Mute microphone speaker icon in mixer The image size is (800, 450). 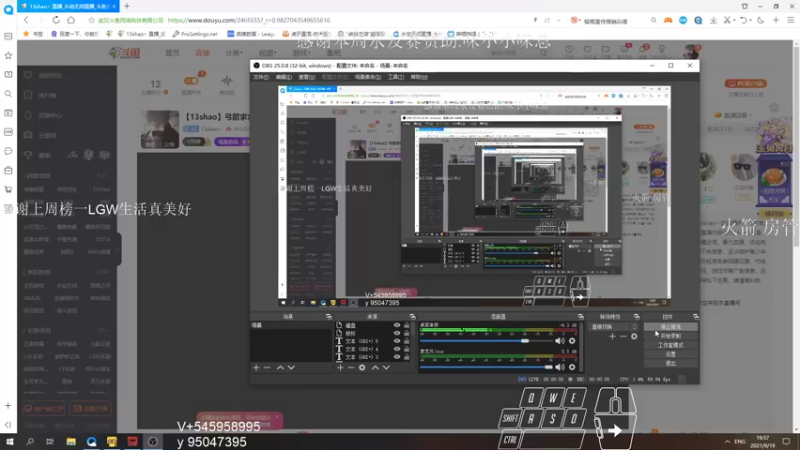coord(560,367)
